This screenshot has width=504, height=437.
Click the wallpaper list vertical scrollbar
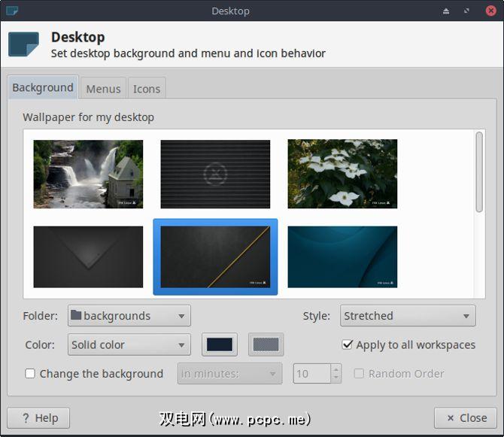(x=479, y=172)
